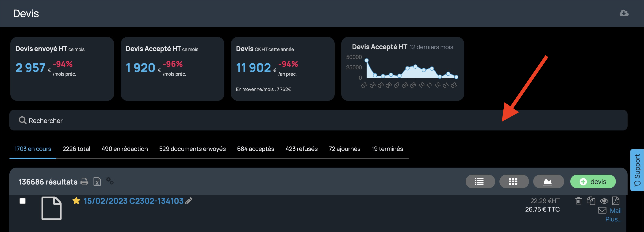Select the '72 ajournés' tab
Viewport: 644px width, 232px height.
[345, 149]
